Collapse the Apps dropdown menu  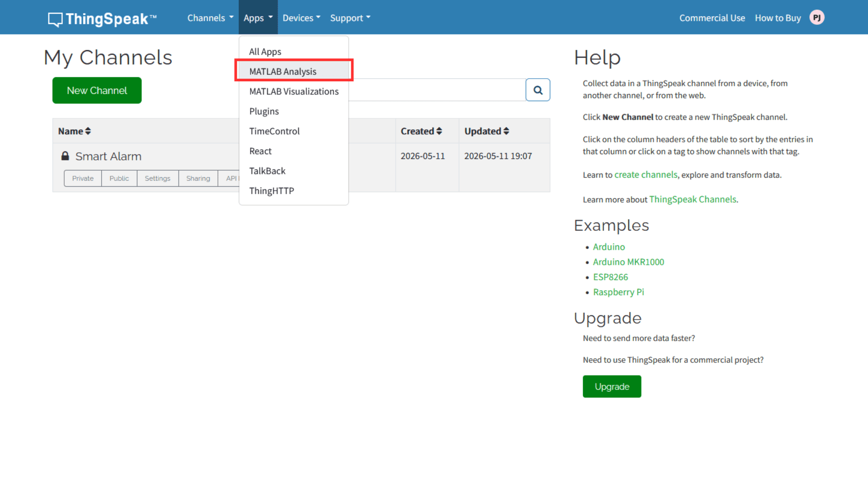click(258, 18)
